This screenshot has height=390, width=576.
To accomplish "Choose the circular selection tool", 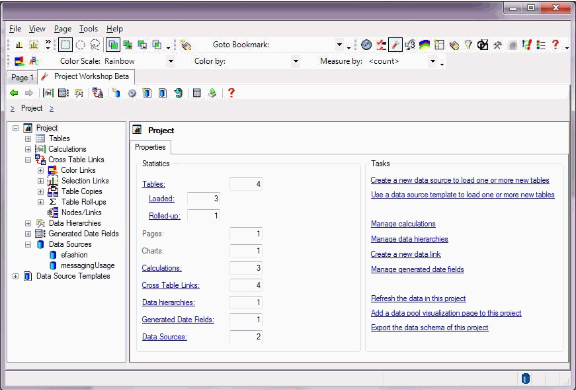I will tap(80, 45).
